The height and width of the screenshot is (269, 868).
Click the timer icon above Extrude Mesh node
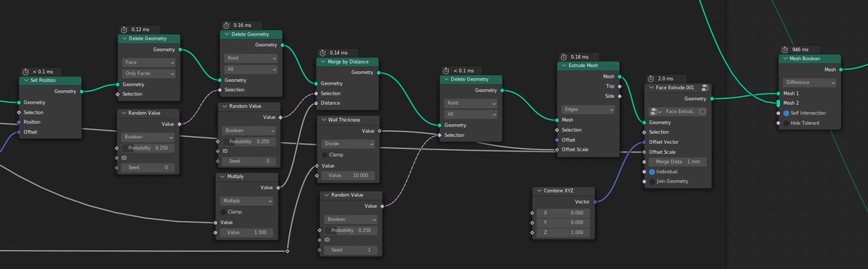564,56
